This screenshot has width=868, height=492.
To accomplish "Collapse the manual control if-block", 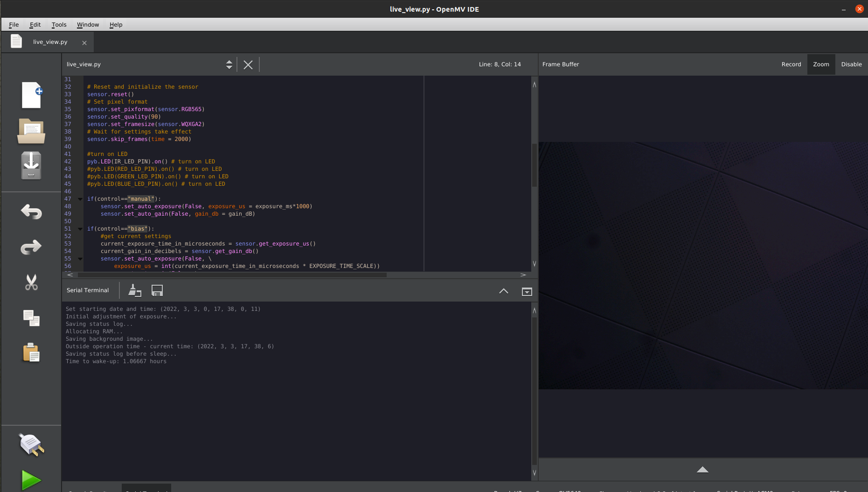I will coord(80,199).
